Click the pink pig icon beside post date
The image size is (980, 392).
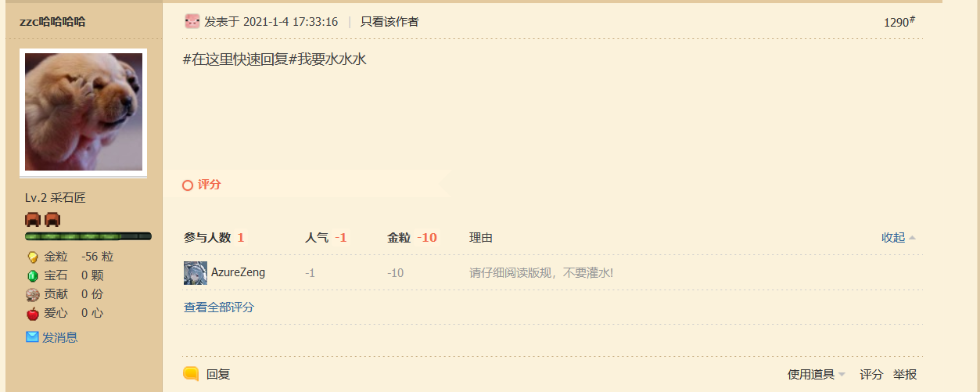tap(192, 21)
